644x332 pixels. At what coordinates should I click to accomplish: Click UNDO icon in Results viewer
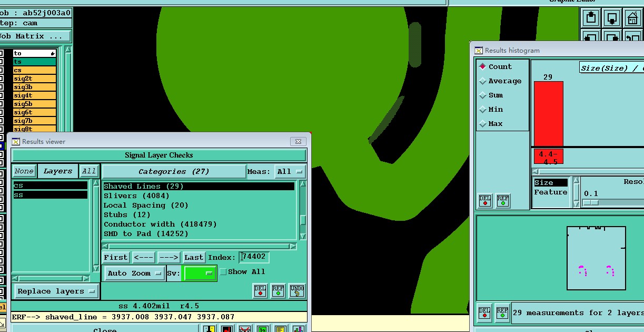pos(296,291)
